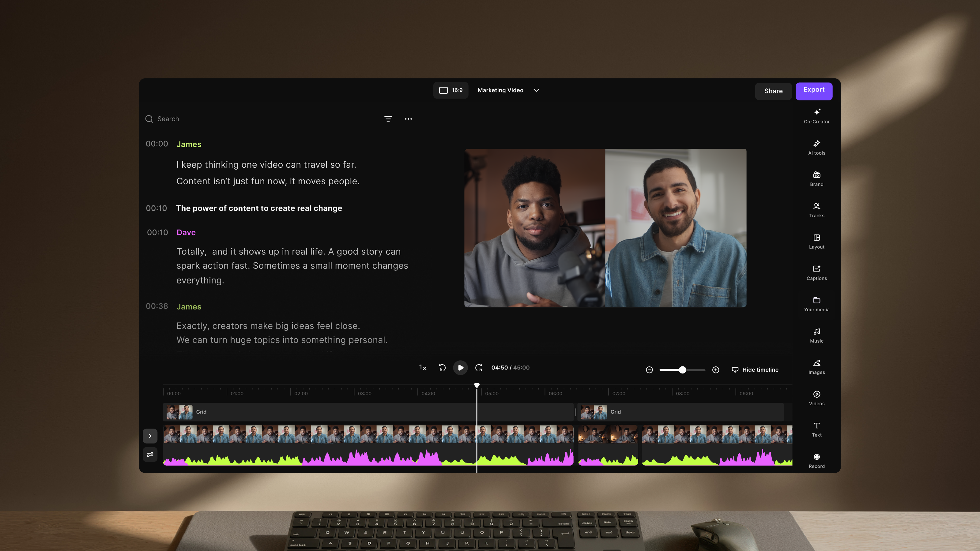Open the Co-Creator panel

point(816,116)
